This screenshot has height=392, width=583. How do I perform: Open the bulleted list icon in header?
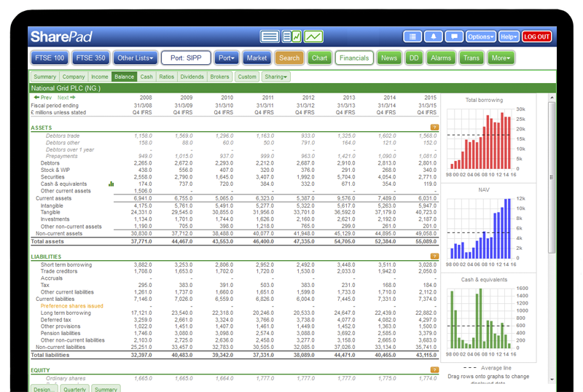point(412,36)
